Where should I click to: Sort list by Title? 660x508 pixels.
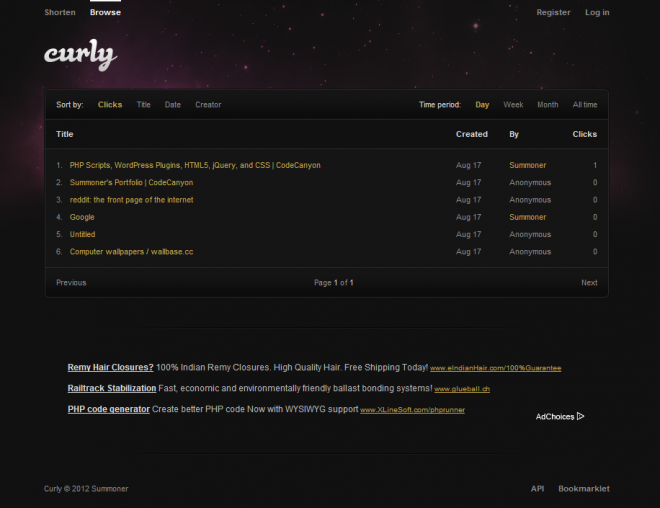144,105
